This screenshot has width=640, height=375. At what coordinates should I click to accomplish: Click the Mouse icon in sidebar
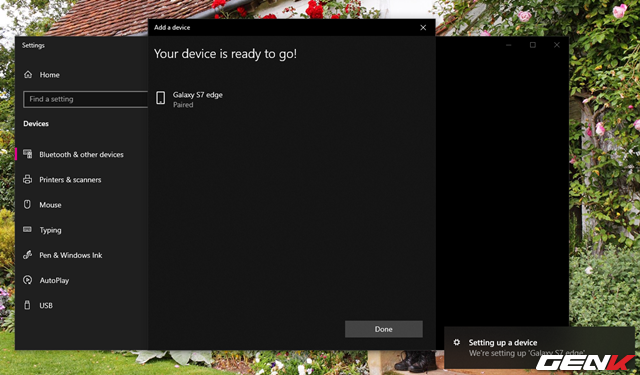click(27, 204)
